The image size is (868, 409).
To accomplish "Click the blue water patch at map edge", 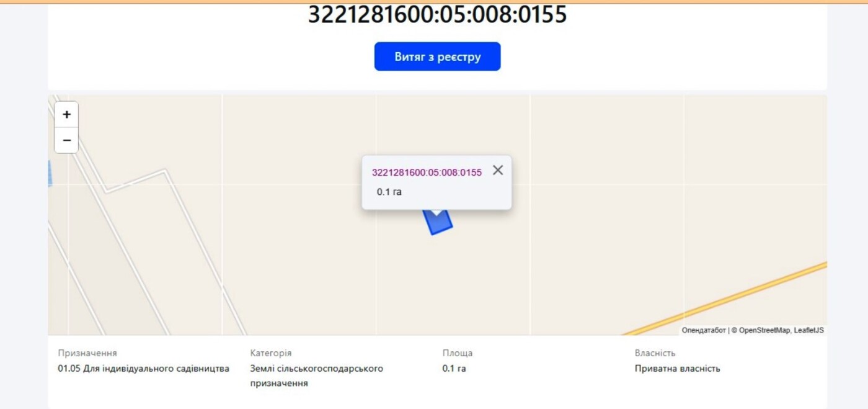I will tap(50, 173).
